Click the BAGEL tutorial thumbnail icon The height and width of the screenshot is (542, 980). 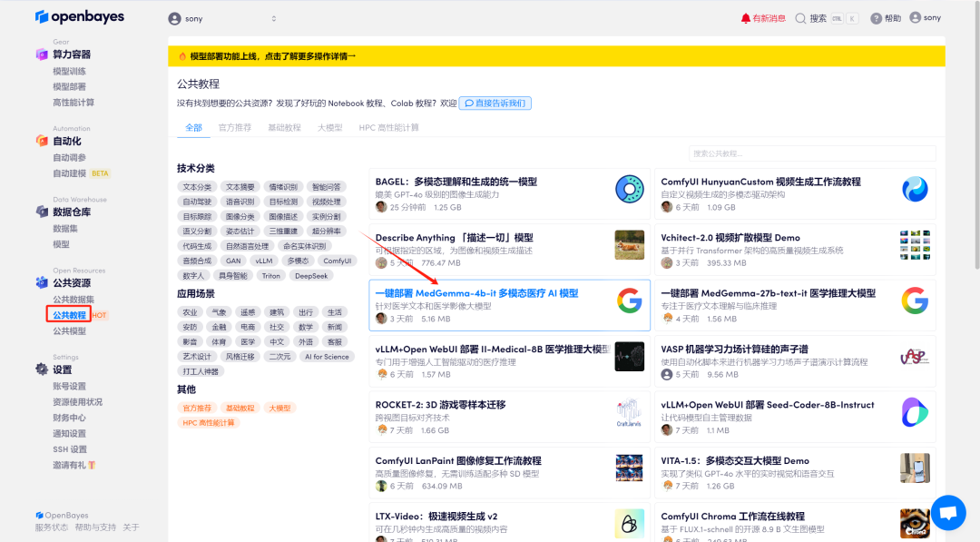(630, 190)
